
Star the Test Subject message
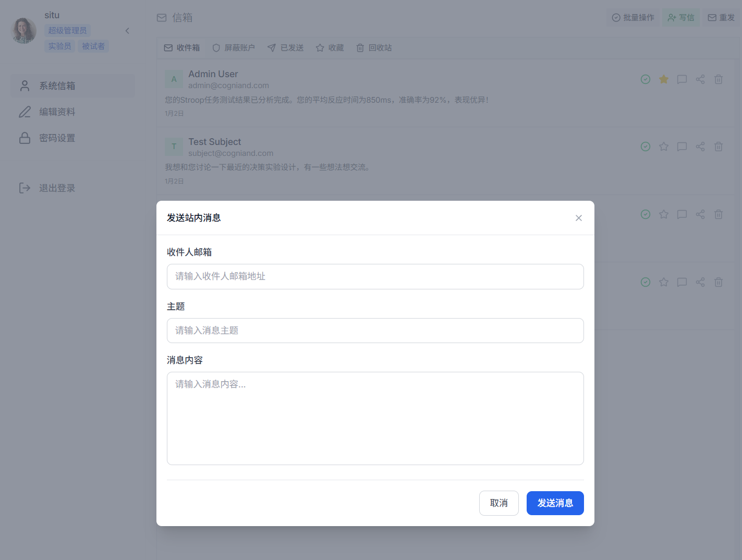pos(664,147)
